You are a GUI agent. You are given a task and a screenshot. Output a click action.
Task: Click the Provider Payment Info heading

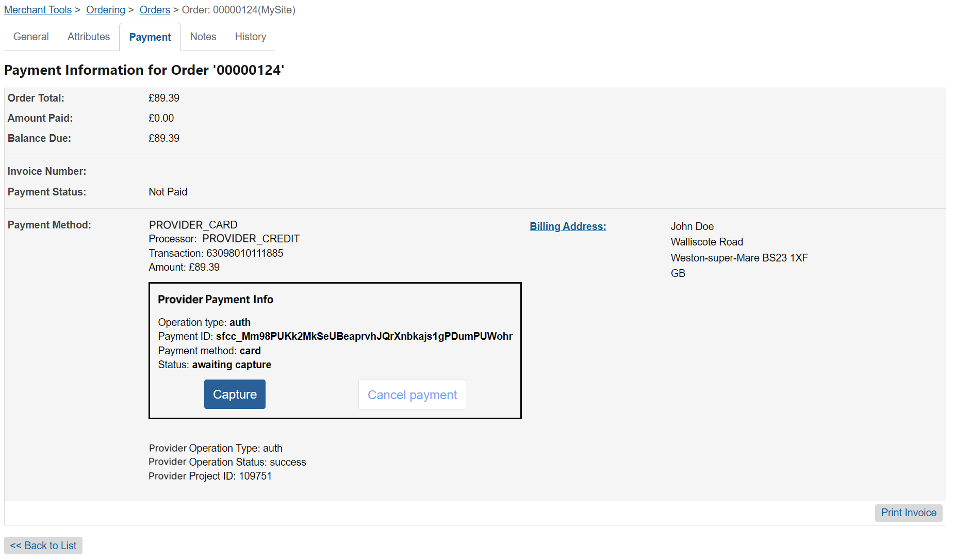tap(216, 300)
